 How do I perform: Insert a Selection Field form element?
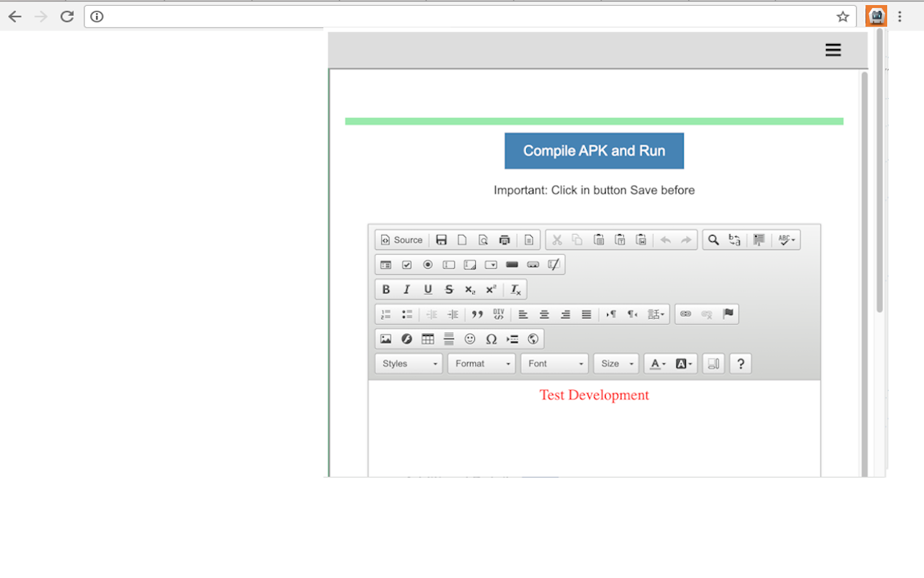pyautogui.click(x=491, y=264)
